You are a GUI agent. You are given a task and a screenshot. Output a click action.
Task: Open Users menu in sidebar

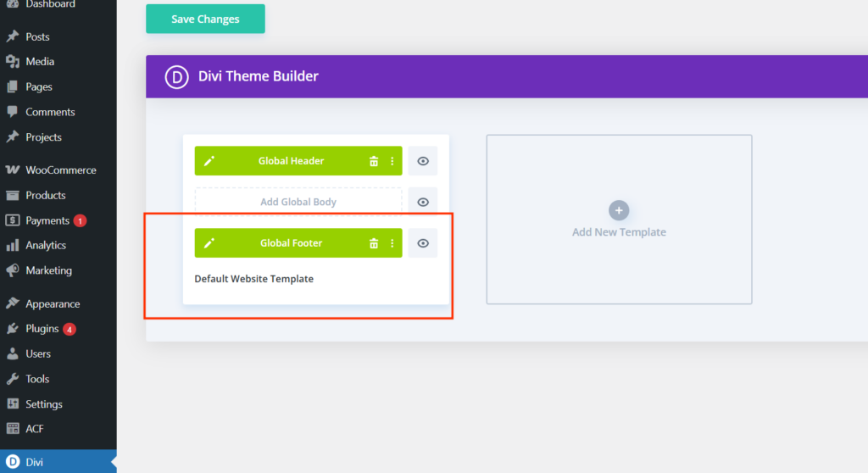pyautogui.click(x=58, y=354)
